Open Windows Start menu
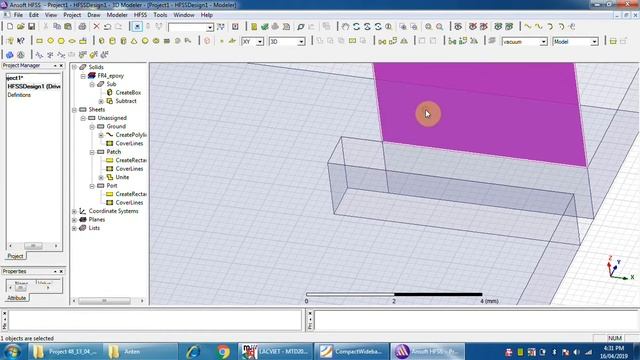Screen dimensions: 640x360 pos(12,351)
